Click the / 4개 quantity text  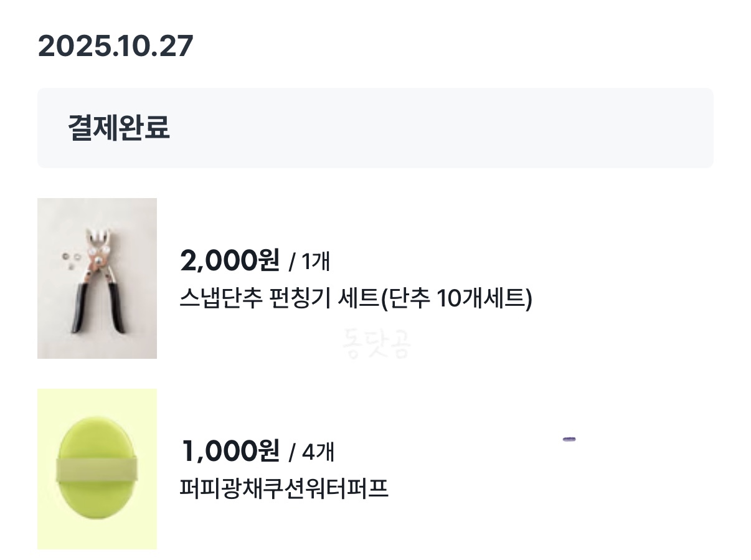point(311,452)
